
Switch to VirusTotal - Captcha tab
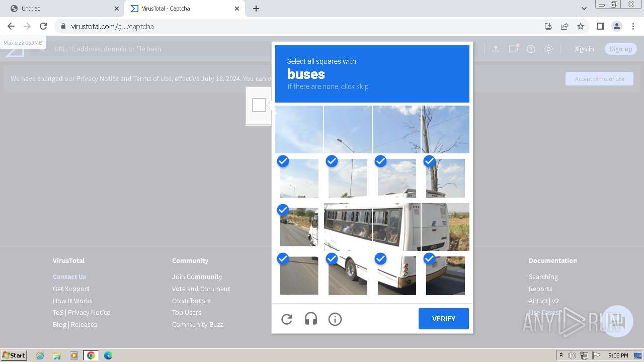184,9
